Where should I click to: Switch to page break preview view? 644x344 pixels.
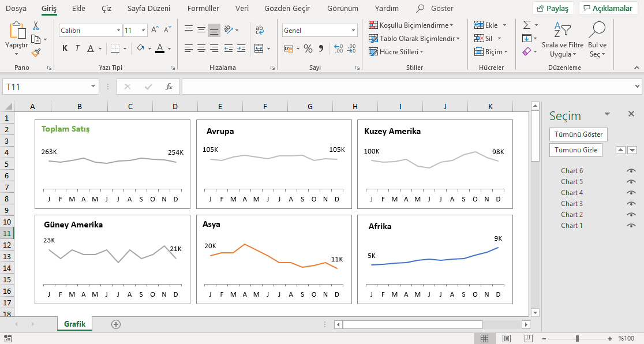[529, 339]
